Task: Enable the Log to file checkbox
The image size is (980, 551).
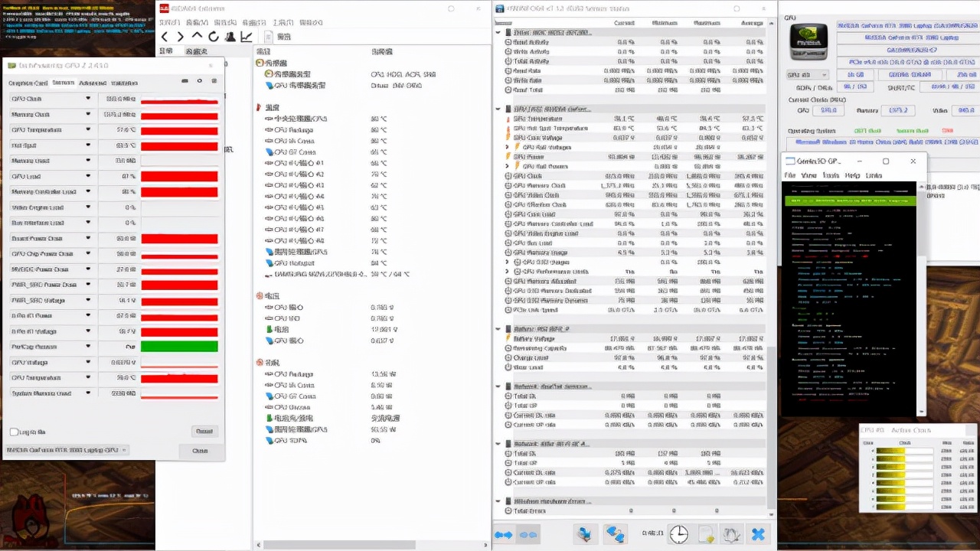Action: coord(14,432)
